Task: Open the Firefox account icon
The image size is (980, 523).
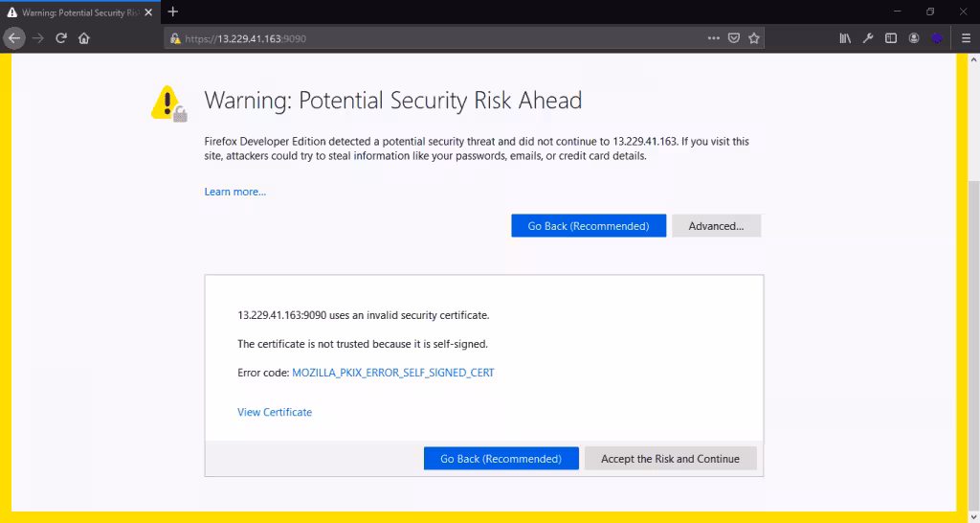Action: (x=914, y=38)
